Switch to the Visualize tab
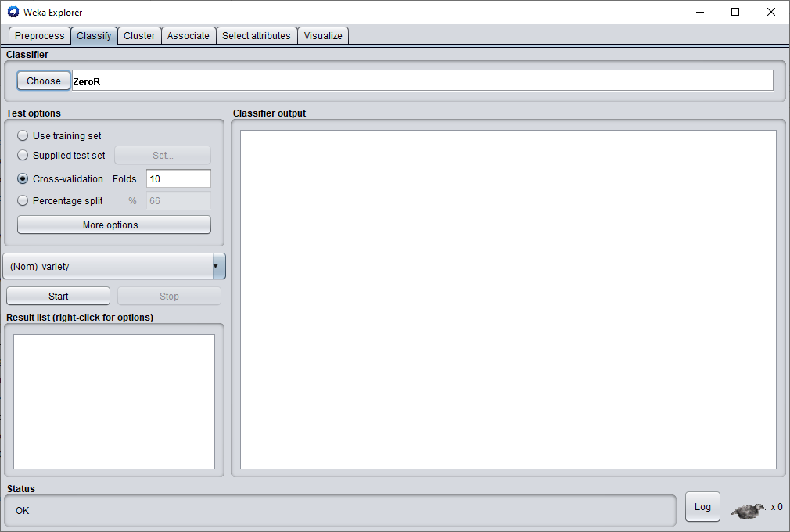The width and height of the screenshot is (790, 532). (x=323, y=35)
